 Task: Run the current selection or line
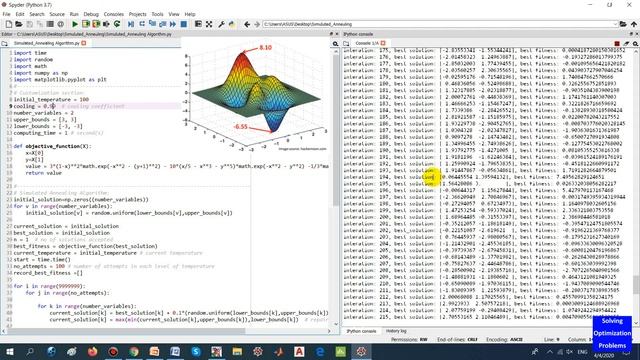click(x=107, y=24)
